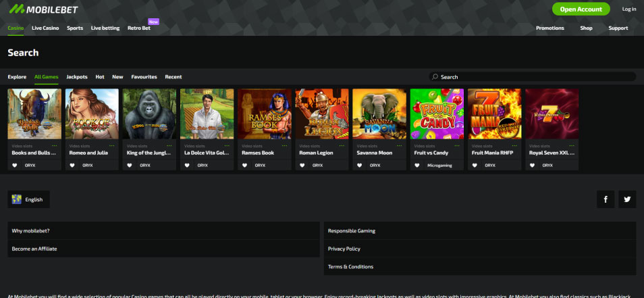Click the globe language flag icon
This screenshot has height=298, width=644.
pyautogui.click(x=16, y=199)
